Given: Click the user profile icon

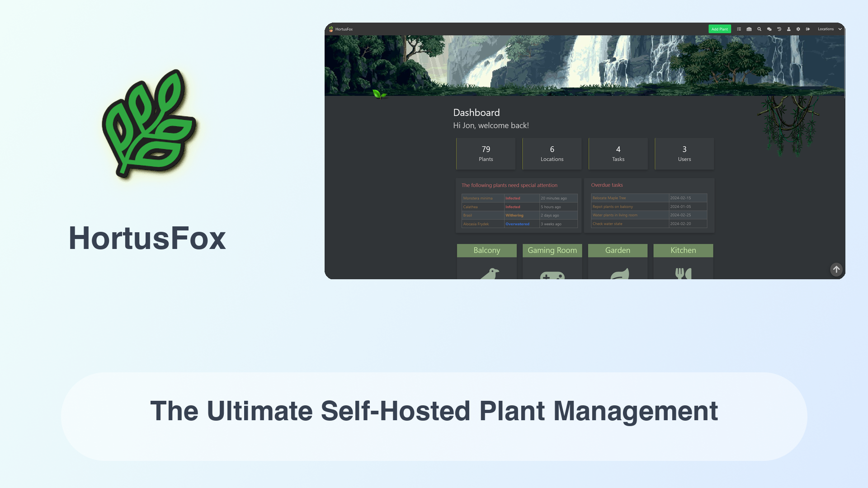Looking at the screenshot, I should [789, 28].
